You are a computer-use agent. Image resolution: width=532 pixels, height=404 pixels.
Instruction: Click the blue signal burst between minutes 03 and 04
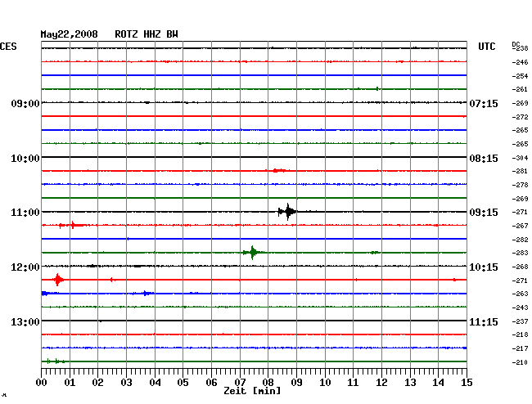tap(145, 293)
